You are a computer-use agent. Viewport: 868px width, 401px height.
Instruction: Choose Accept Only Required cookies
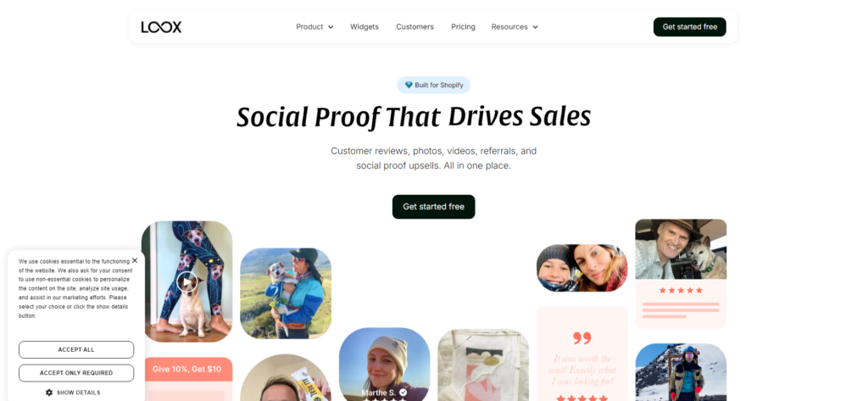click(x=76, y=373)
